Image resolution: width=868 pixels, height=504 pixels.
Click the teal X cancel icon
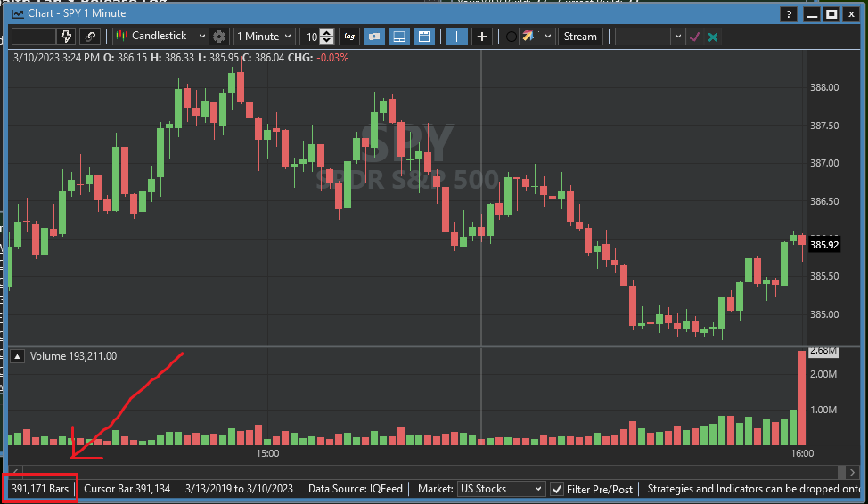click(713, 37)
